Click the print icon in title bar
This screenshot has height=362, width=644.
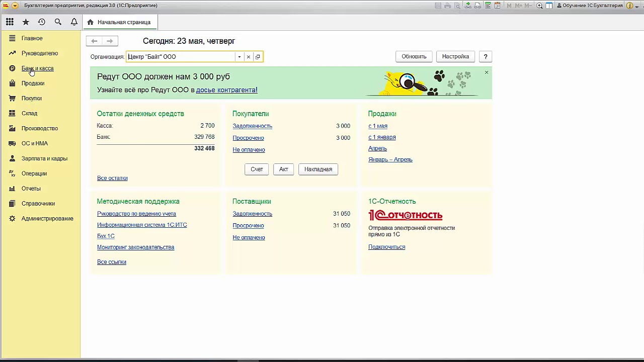pyautogui.click(x=447, y=6)
